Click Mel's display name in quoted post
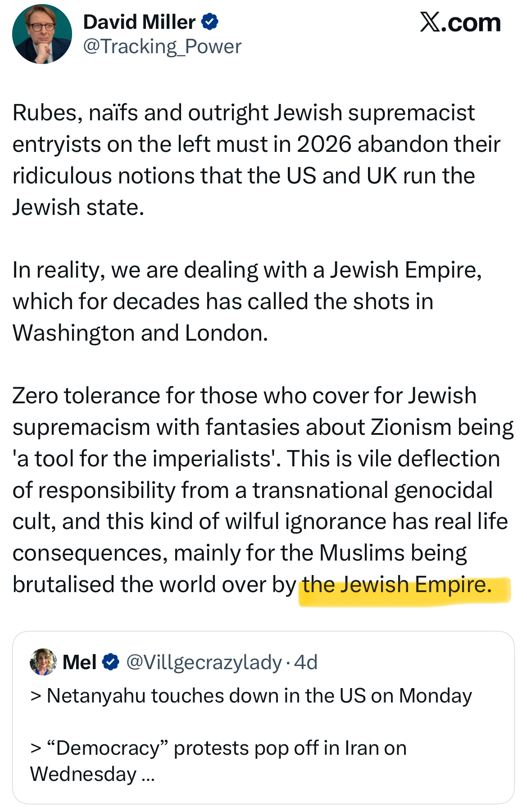 [80, 662]
